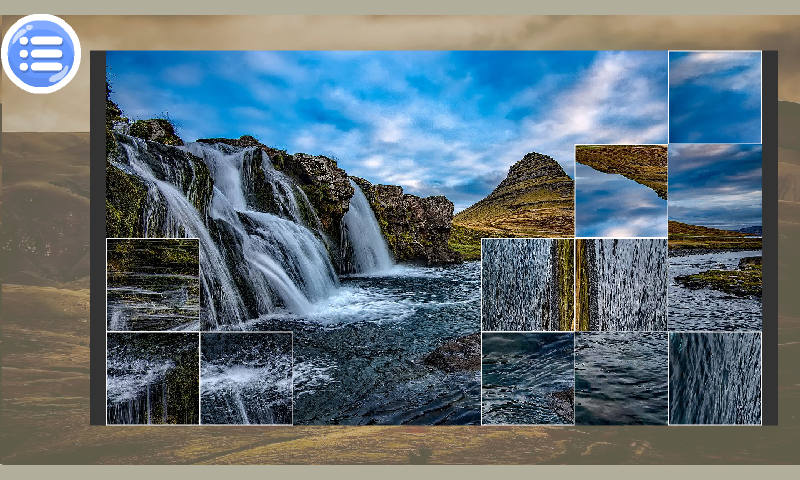
Task: Select the cloudy sky and horizon puzzle piece
Action: [715, 191]
